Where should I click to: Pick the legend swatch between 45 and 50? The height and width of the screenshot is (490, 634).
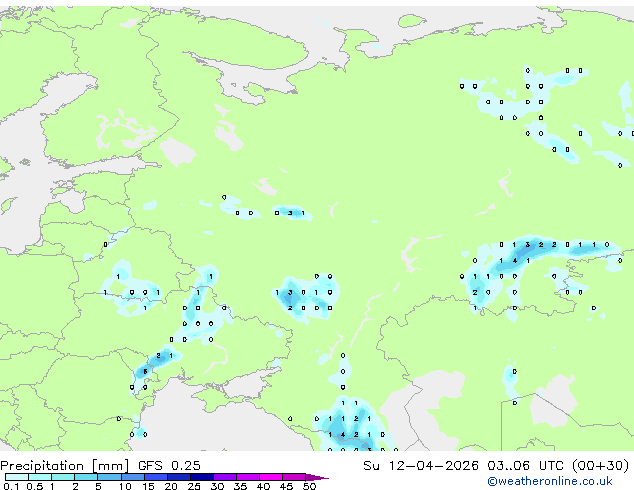[x=294, y=477]
